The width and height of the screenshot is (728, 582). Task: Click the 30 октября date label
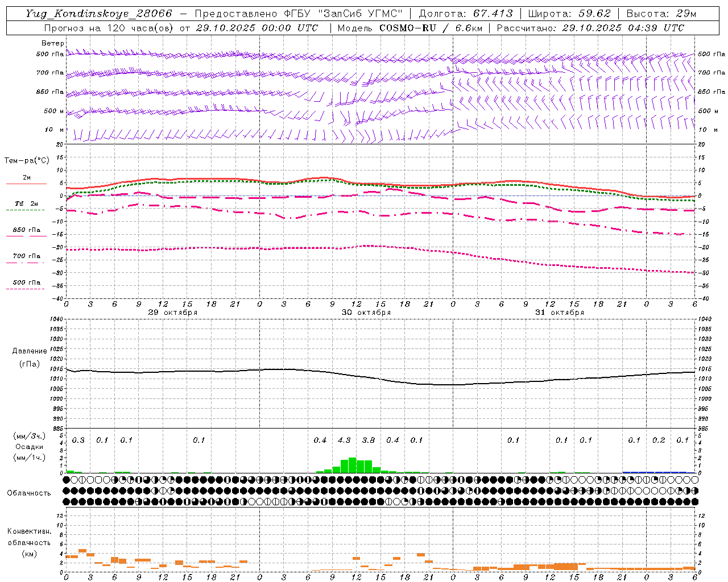tap(366, 313)
